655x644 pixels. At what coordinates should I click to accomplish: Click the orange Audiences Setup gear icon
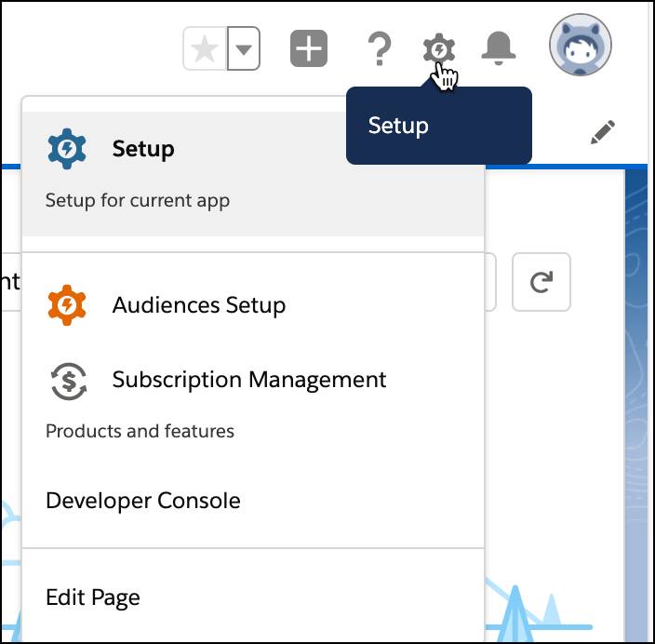(67, 305)
